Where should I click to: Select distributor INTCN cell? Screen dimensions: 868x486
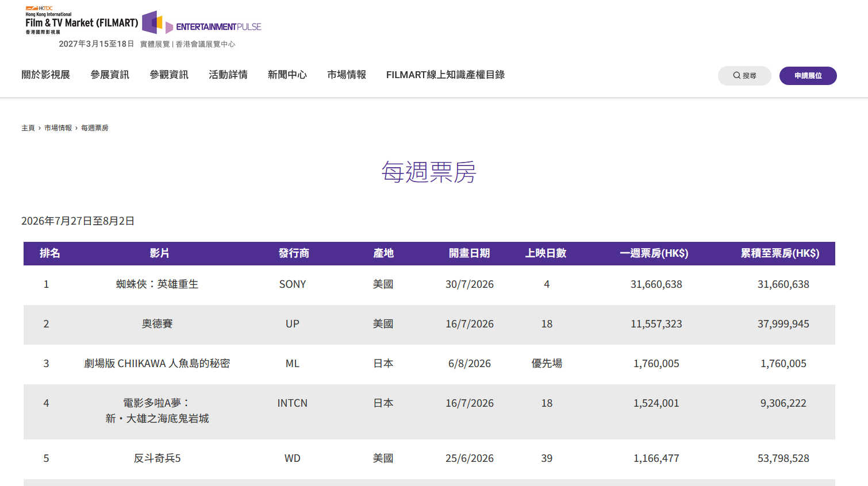[293, 403]
